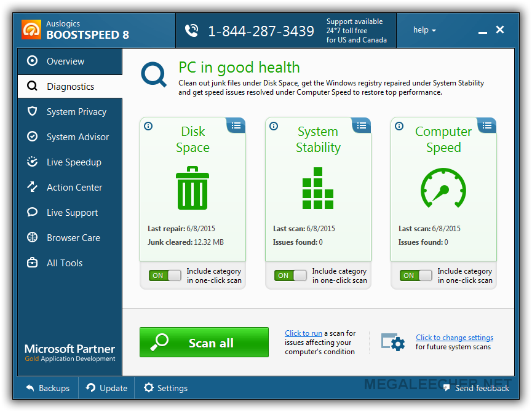The height and width of the screenshot is (412, 532).
Task: Open Action Center
Action: pos(70,187)
